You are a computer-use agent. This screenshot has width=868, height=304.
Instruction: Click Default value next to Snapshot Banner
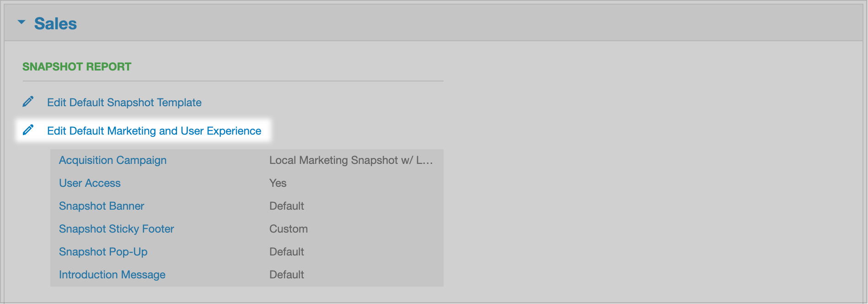pyautogui.click(x=287, y=206)
